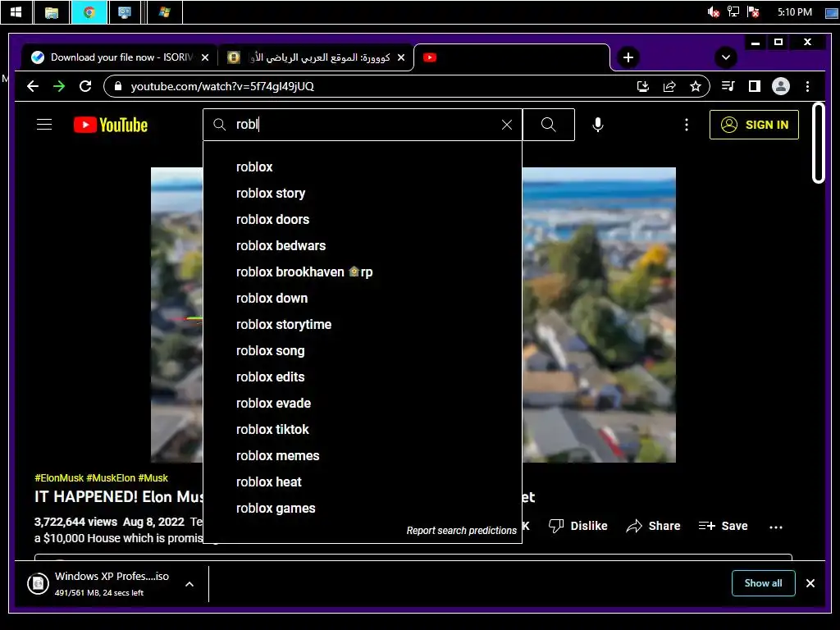Select the 'roblox' suggestion
This screenshot has width=840, height=630.
(363, 167)
